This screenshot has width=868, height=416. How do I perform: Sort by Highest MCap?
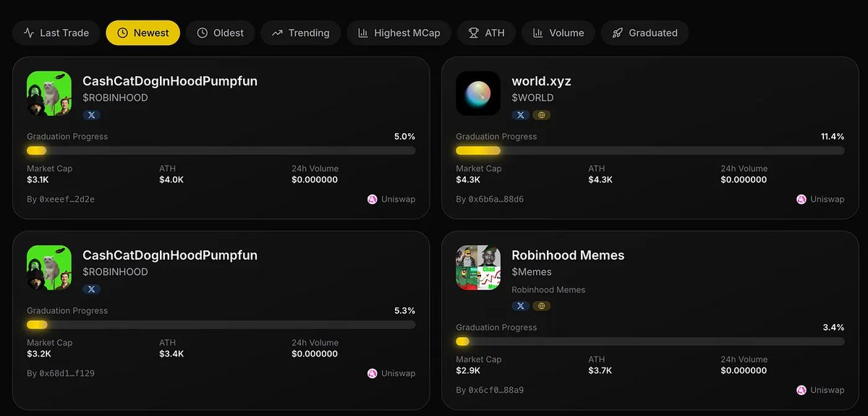click(x=399, y=33)
